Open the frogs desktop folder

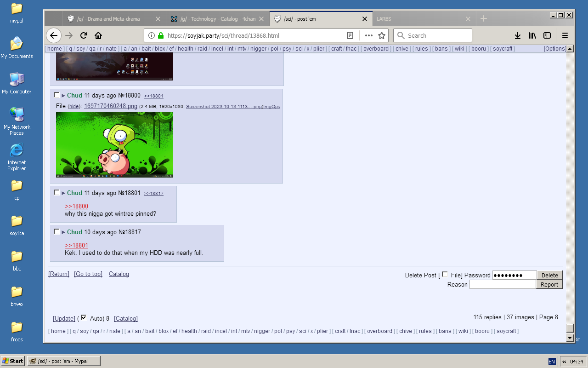tap(17, 331)
